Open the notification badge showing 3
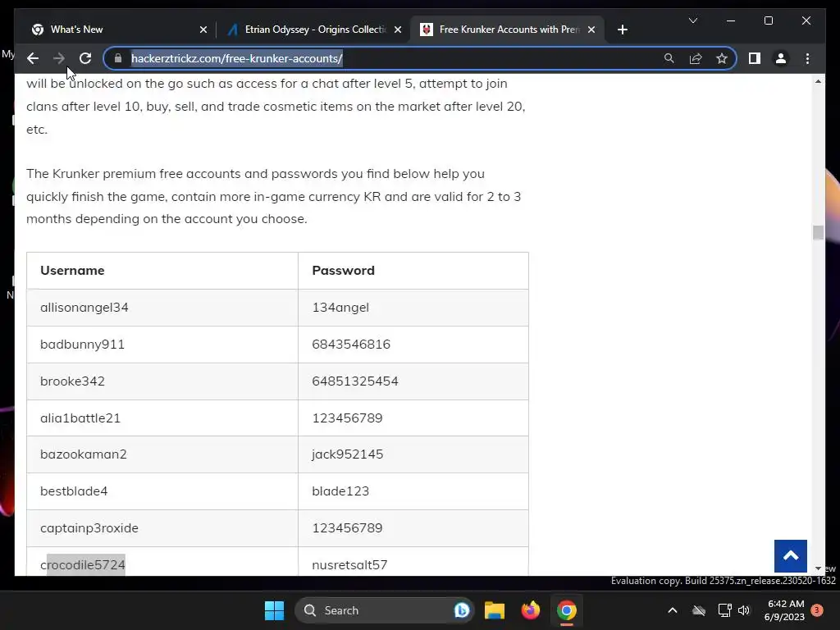840x630 pixels. click(x=817, y=610)
